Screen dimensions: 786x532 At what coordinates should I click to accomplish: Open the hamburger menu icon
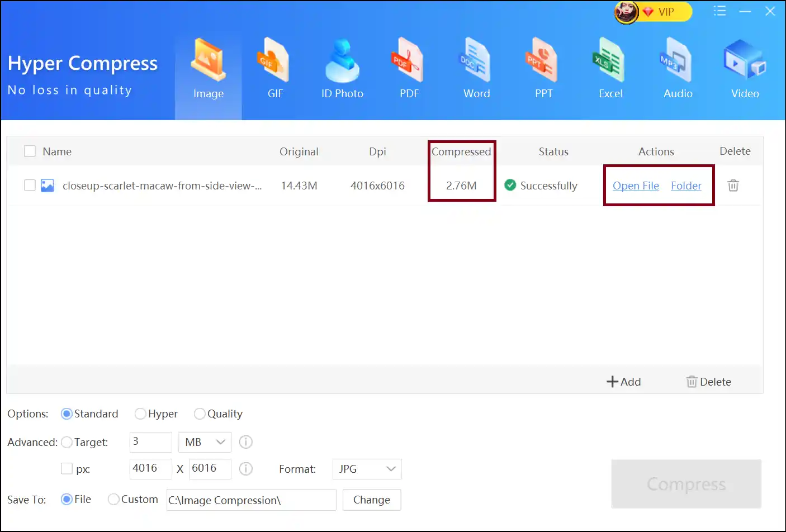click(x=719, y=11)
